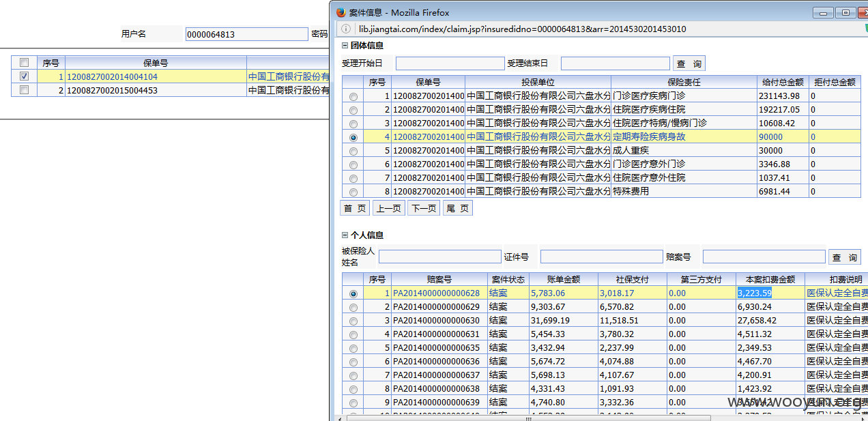Click amount 90000 in highlighted row

[770, 137]
